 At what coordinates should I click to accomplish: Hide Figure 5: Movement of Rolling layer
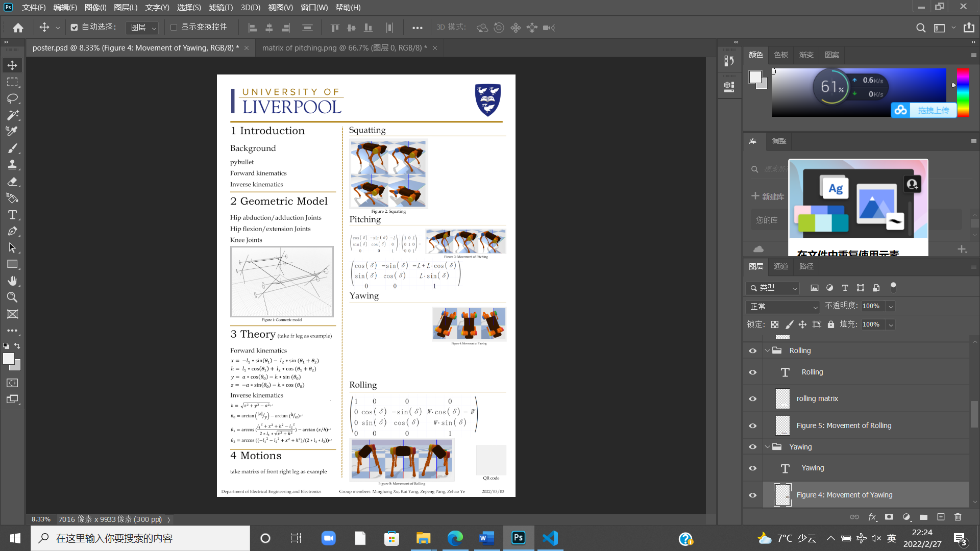pyautogui.click(x=752, y=425)
